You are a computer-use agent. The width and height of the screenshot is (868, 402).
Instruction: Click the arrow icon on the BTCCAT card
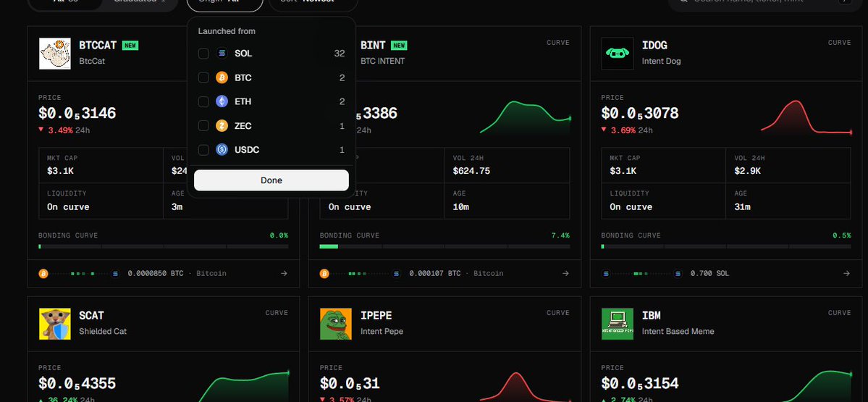[x=284, y=274]
